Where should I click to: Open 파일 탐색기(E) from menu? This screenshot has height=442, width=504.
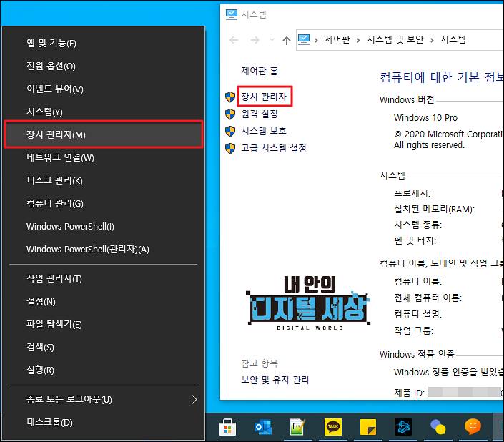tap(104, 324)
